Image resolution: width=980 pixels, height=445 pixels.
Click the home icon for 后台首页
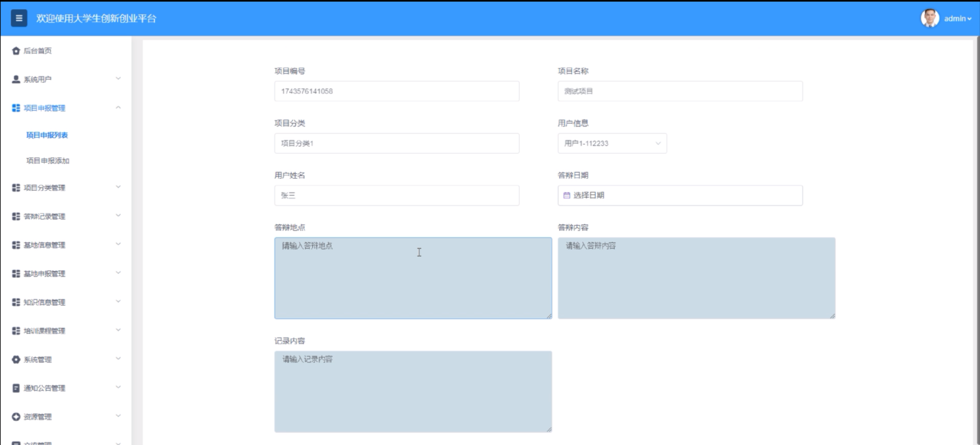[x=16, y=50]
